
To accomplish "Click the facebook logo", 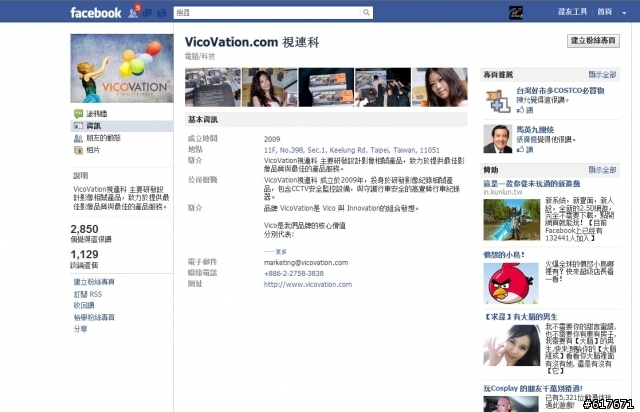I will pos(96,13).
